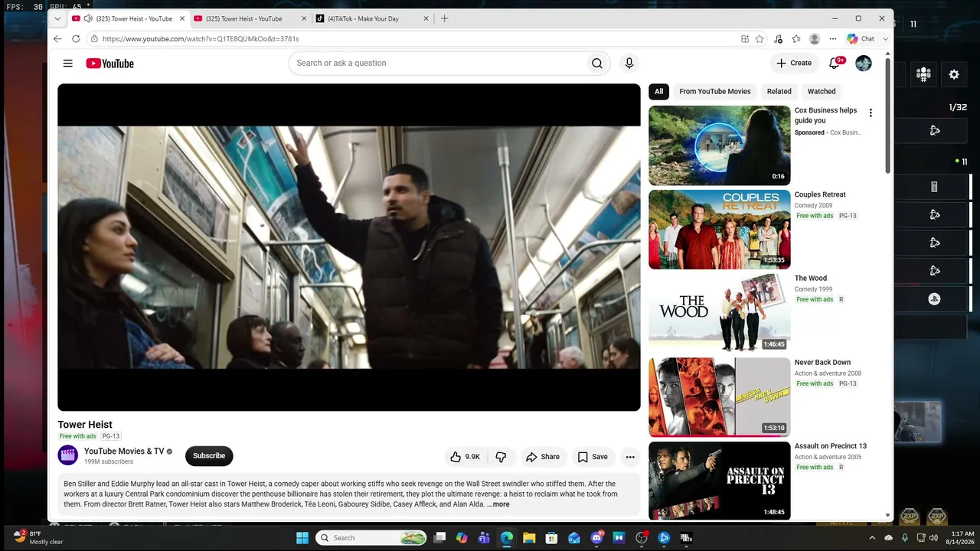Image resolution: width=980 pixels, height=551 pixels.
Task: Select the Related filter chip
Action: pos(779,91)
